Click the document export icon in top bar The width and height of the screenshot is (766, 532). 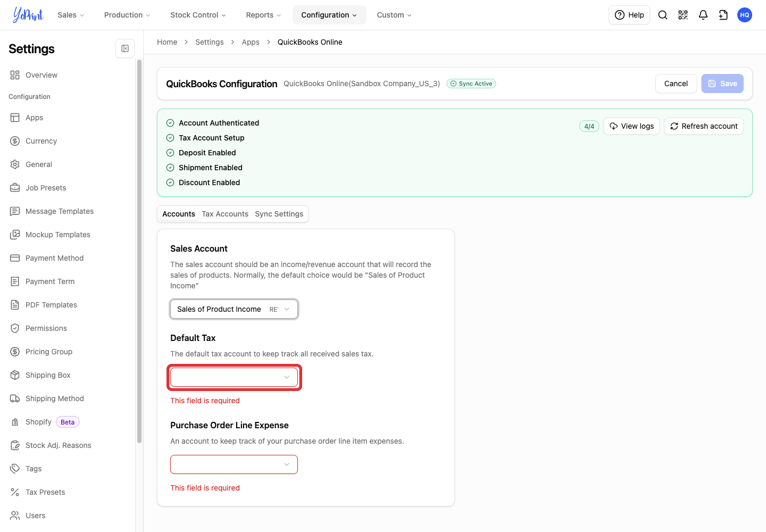pos(723,15)
